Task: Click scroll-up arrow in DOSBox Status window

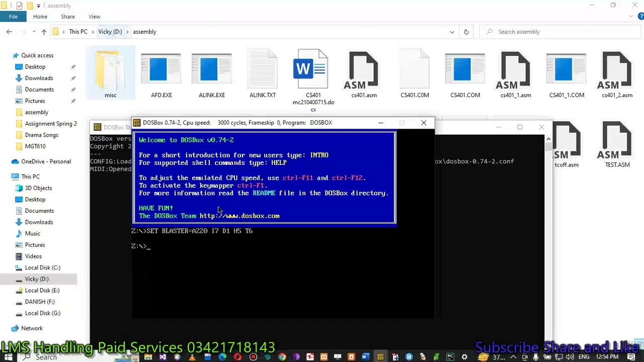Action: click(548, 139)
